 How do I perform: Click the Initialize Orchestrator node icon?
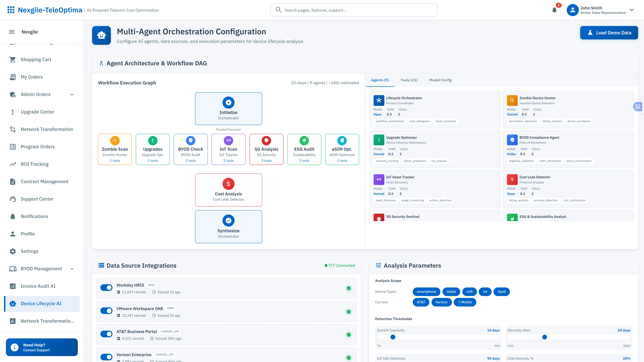tap(228, 102)
